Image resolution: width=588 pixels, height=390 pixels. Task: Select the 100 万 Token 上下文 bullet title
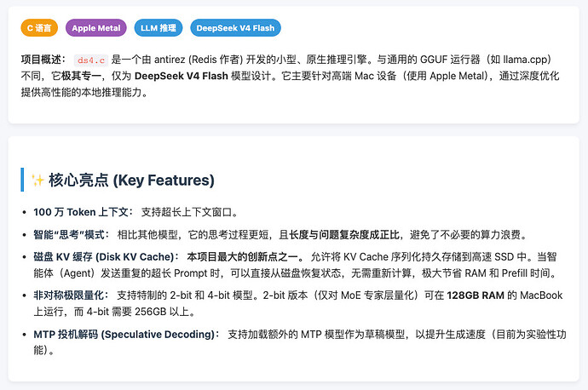(x=83, y=212)
